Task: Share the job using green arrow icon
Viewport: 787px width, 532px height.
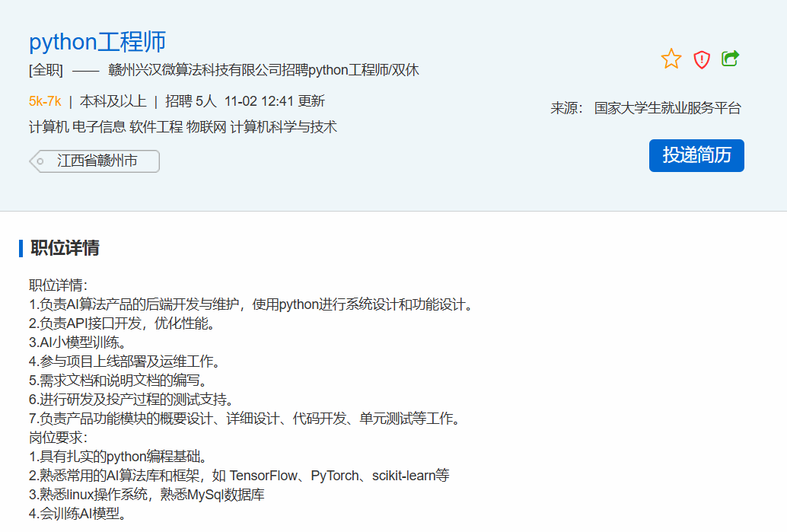Action: [x=730, y=59]
